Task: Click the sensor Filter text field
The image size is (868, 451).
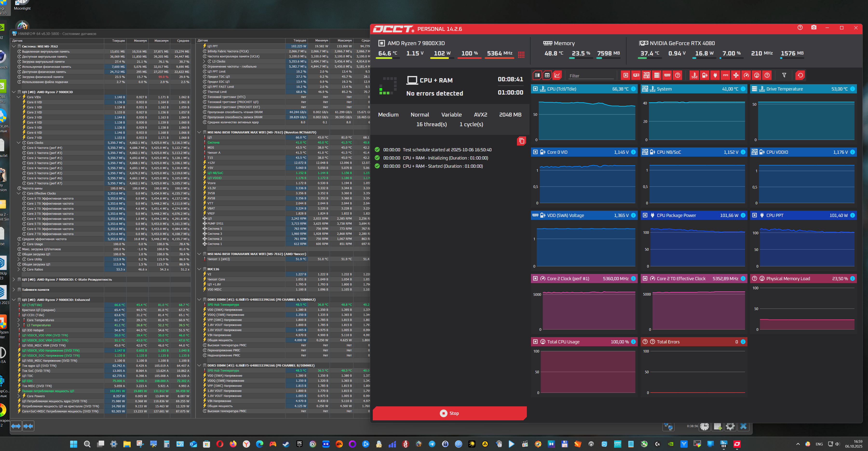Action: 591,76
